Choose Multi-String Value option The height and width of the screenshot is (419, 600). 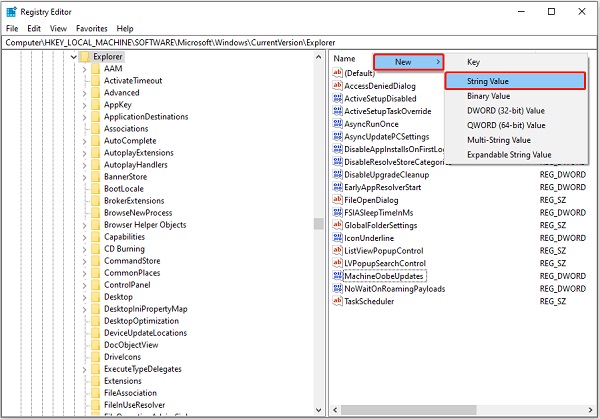tap(515, 140)
